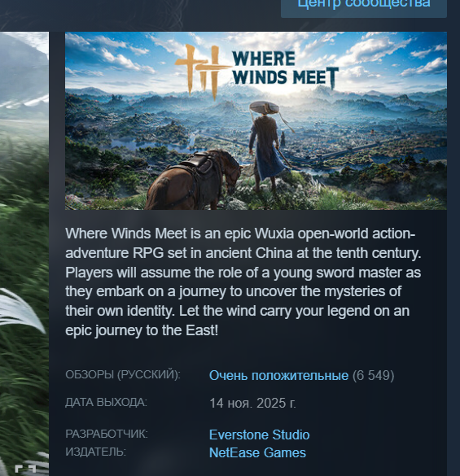
Task: Click the ИЗДАТЕЛЬ label
Action: click(x=95, y=452)
